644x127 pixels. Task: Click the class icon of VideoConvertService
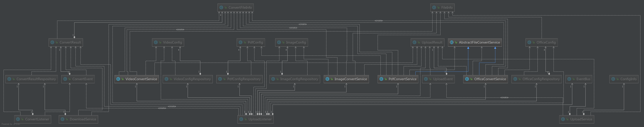tap(118, 79)
